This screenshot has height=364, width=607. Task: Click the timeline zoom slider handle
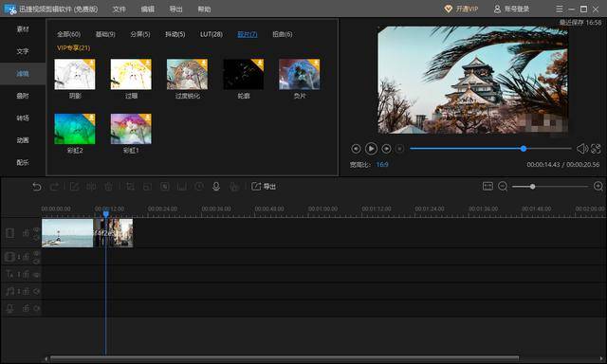point(533,187)
